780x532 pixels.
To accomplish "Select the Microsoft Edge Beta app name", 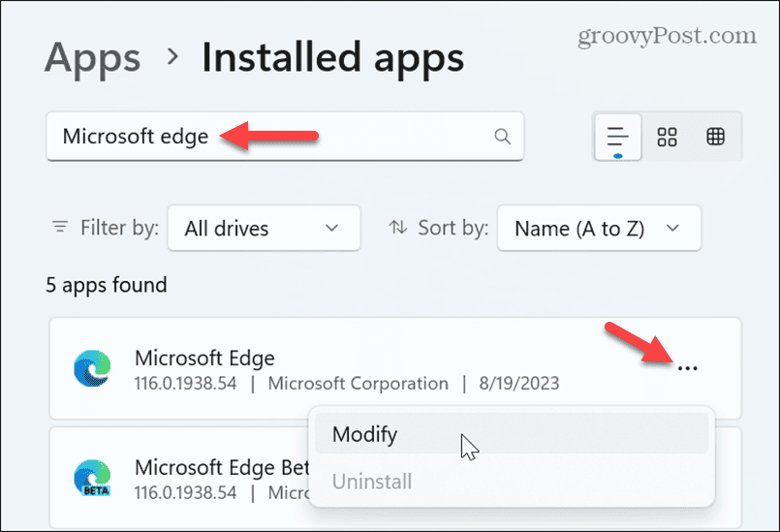I will pyautogui.click(x=222, y=467).
